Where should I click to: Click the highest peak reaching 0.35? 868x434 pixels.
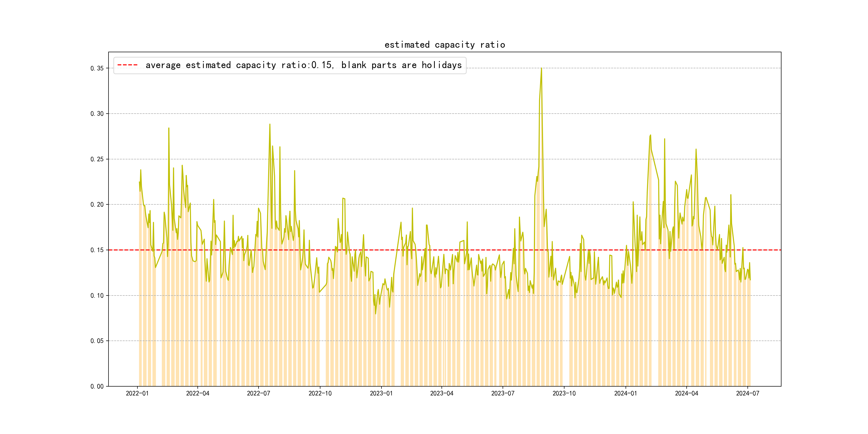point(541,69)
